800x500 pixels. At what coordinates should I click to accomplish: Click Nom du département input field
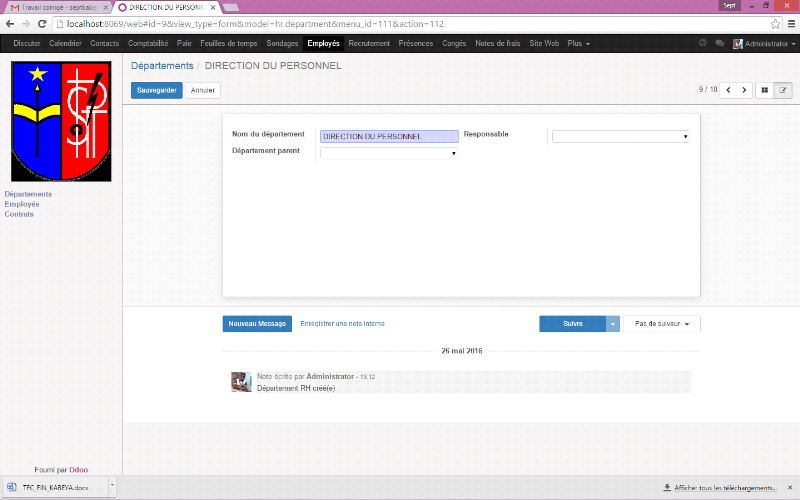coord(389,137)
